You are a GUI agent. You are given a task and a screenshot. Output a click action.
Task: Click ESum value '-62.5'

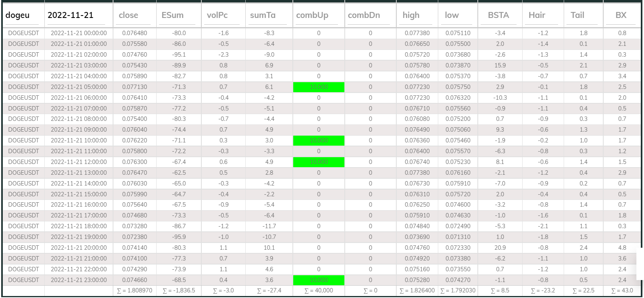tap(179, 173)
